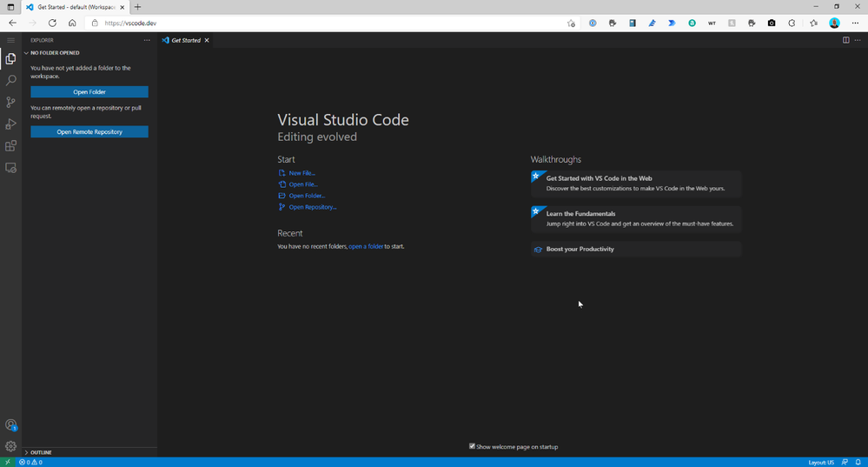The image size is (868, 467).
Task: Open the Explorer view in activity bar
Action: click(10, 59)
